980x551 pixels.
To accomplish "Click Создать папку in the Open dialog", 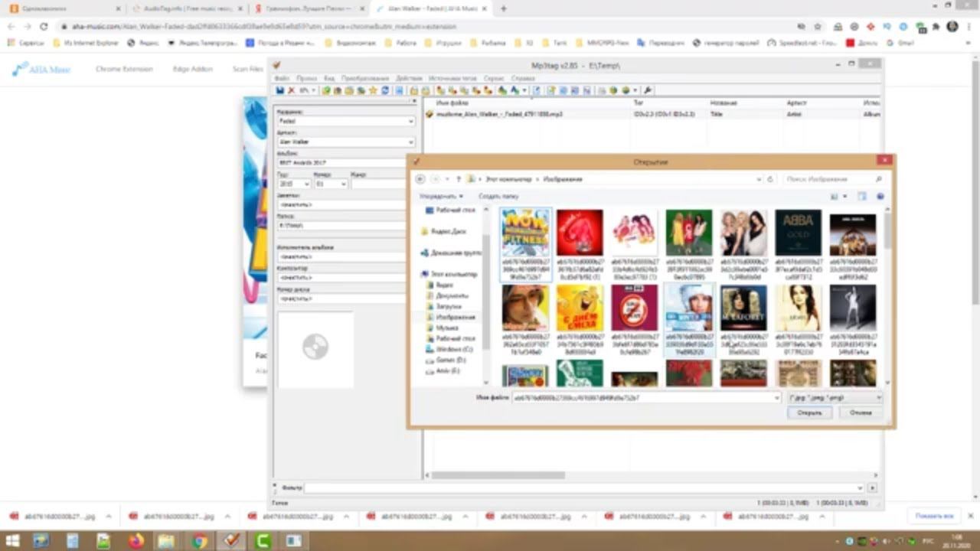I will pos(498,197).
